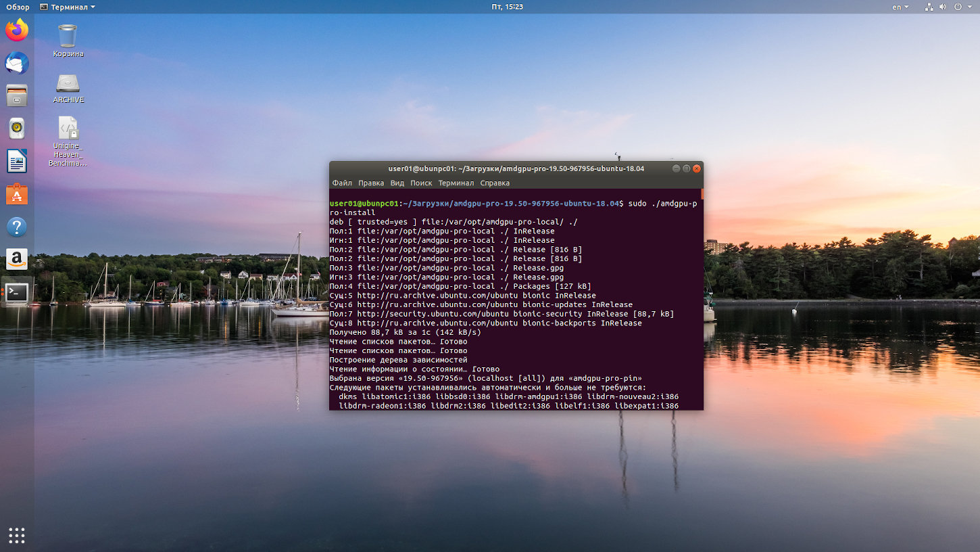Click the Обзор activities button
The height and width of the screenshot is (552, 980).
18,7
